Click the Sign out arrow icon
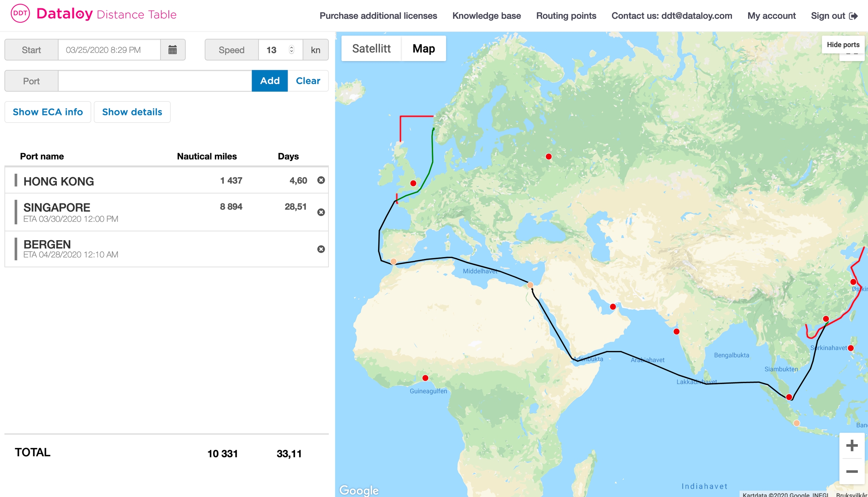This screenshot has width=868, height=497. click(x=854, y=16)
